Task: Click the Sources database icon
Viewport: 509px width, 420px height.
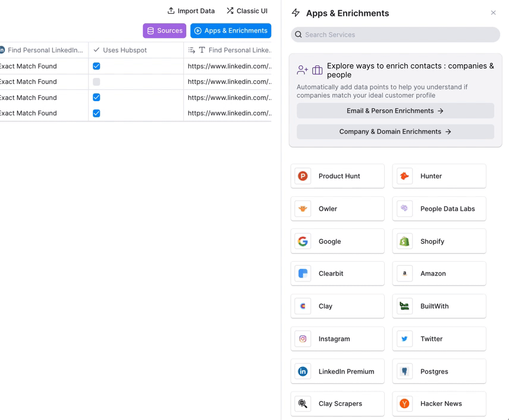Action: point(150,30)
